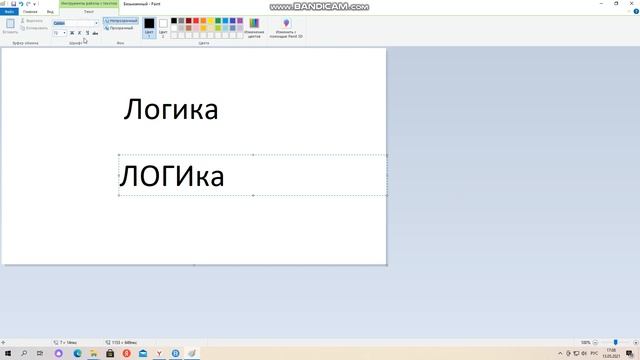Switch to the Вид ribbon tab

pos(50,12)
